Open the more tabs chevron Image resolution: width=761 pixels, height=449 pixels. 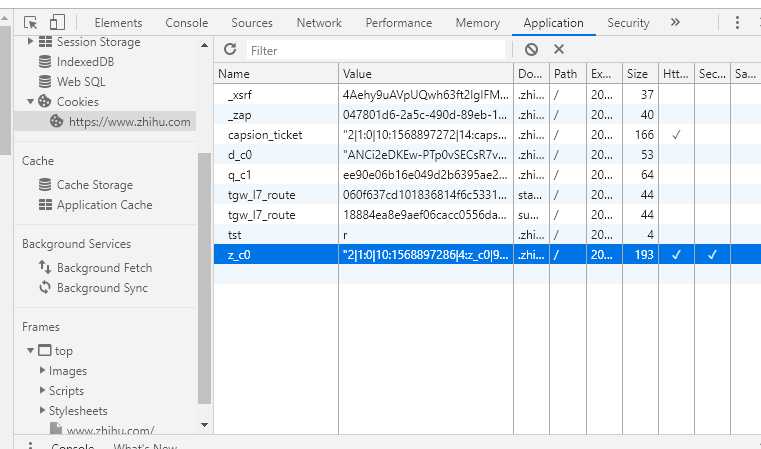675,22
